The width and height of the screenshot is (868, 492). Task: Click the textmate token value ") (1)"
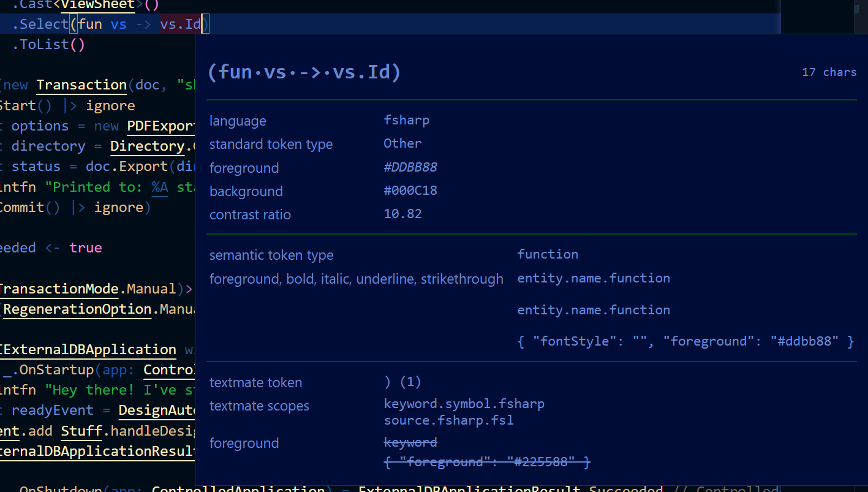pyautogui.click(x=402, y=382)
